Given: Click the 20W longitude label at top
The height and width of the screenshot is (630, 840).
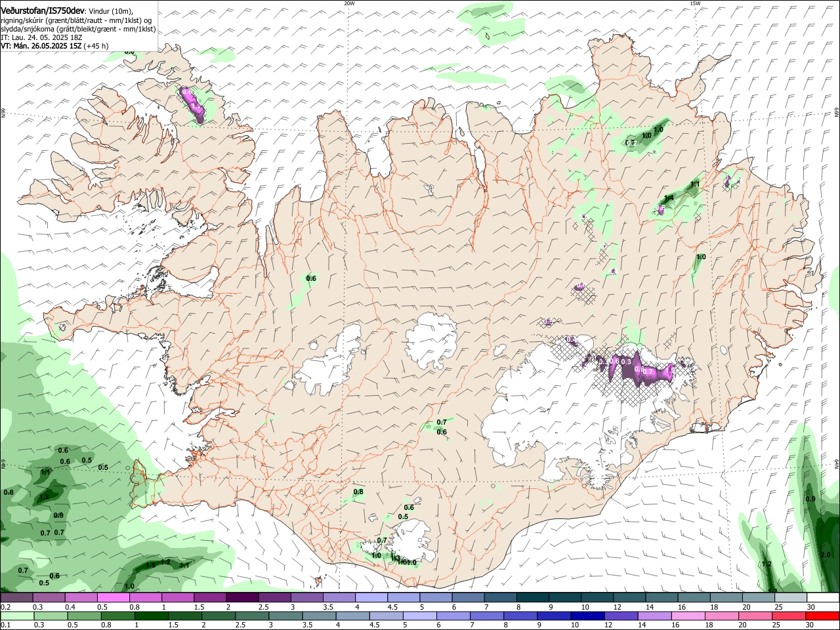Looking at the screenshot, I should tap(349, 3).
